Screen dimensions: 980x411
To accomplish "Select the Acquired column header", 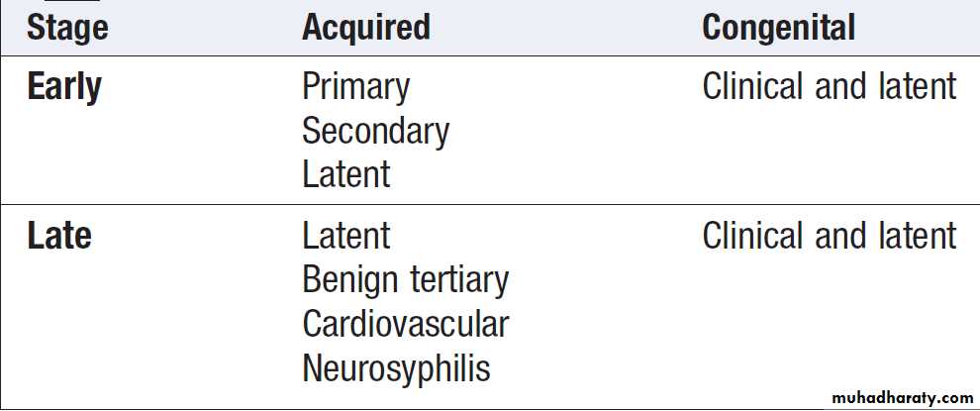I will 365,27.
